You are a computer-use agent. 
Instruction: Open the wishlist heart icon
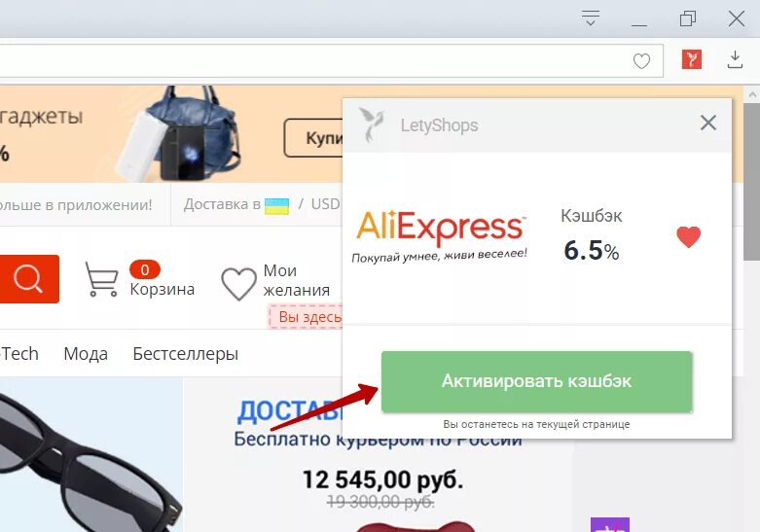(238, 283)
